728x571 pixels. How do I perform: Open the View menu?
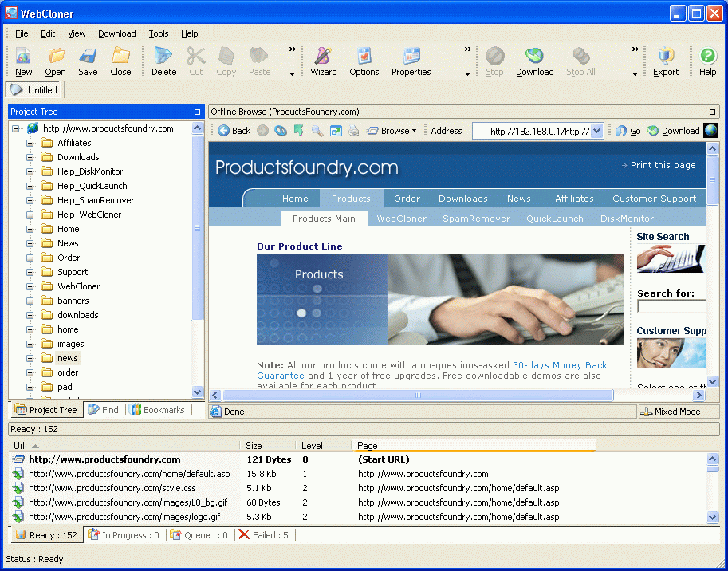(x=77, y=33)
